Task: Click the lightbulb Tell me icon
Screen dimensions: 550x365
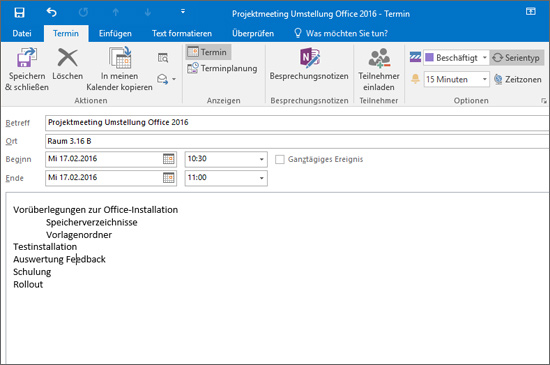Action: [297, 33]
